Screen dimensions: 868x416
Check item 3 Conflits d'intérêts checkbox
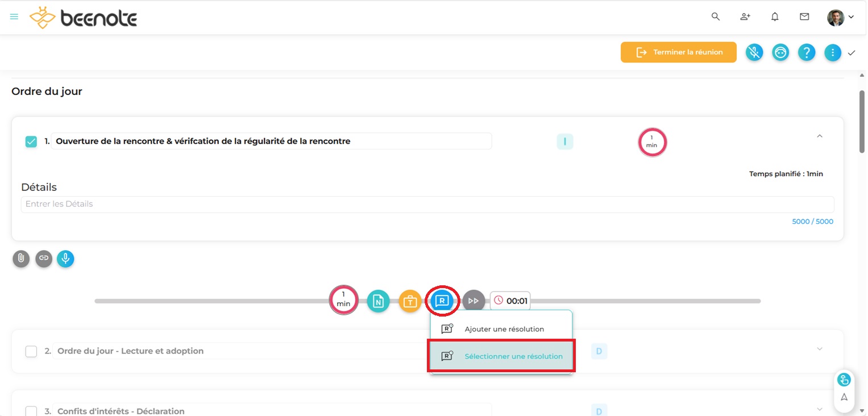click(x=31, y=411)
